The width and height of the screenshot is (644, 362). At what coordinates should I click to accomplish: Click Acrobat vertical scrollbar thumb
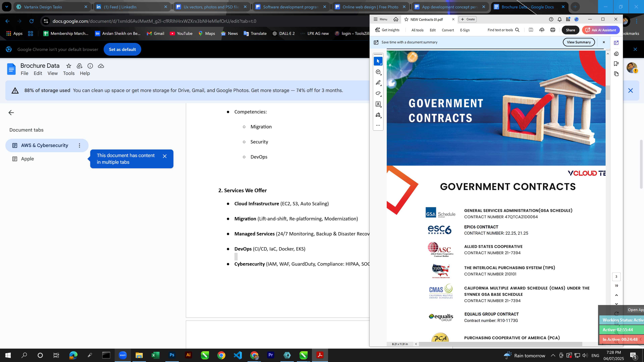[x=608, y=93]
